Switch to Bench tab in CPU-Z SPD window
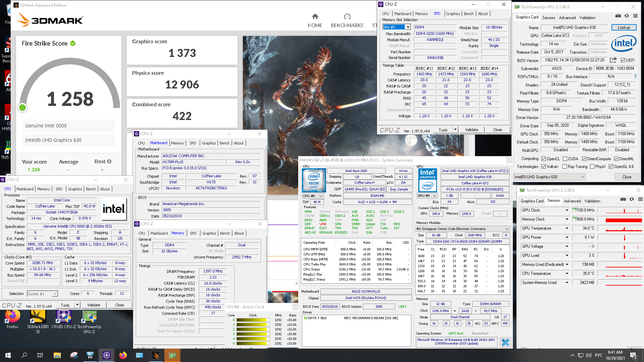644x362 pixels. click(x=469, y=14)
